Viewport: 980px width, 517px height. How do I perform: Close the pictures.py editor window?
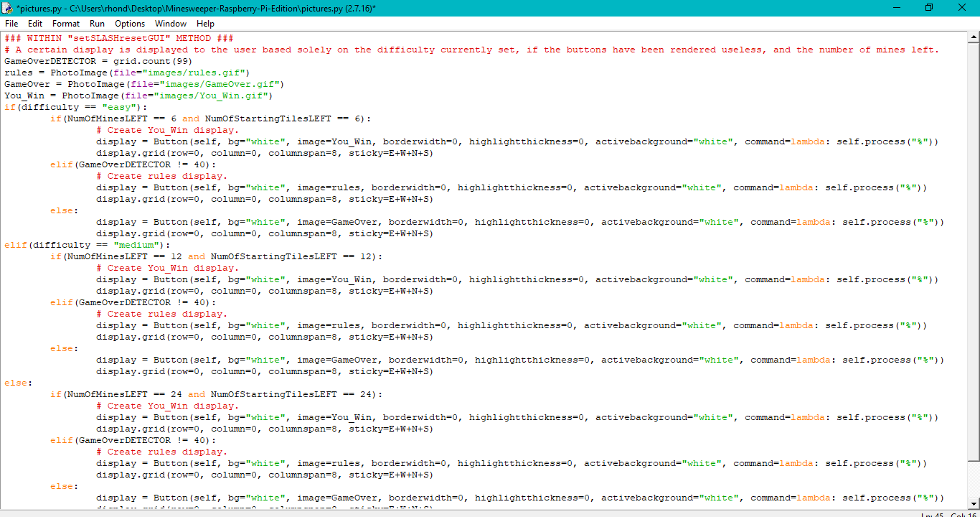(962, 8)
